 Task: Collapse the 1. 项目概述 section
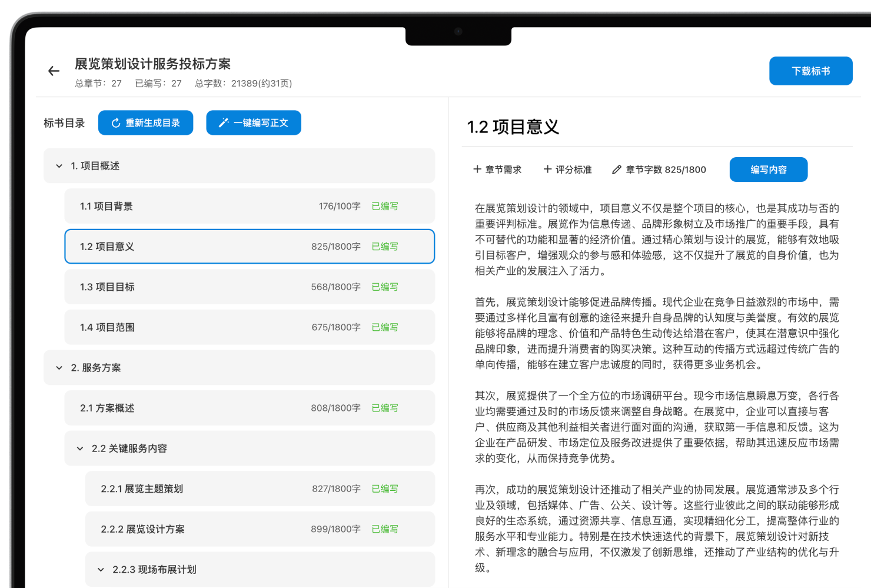click(x=59, y=166)
